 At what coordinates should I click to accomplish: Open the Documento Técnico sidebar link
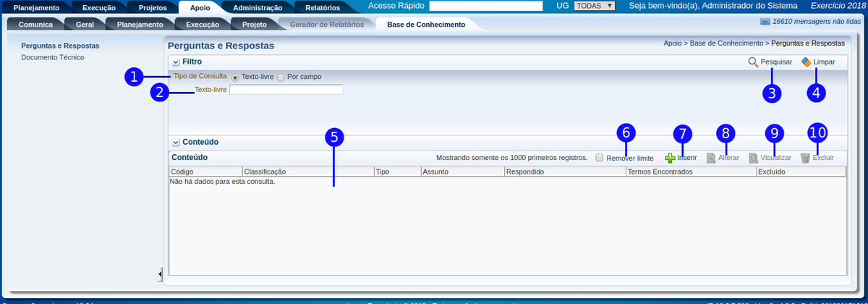[x=53, y=57]
